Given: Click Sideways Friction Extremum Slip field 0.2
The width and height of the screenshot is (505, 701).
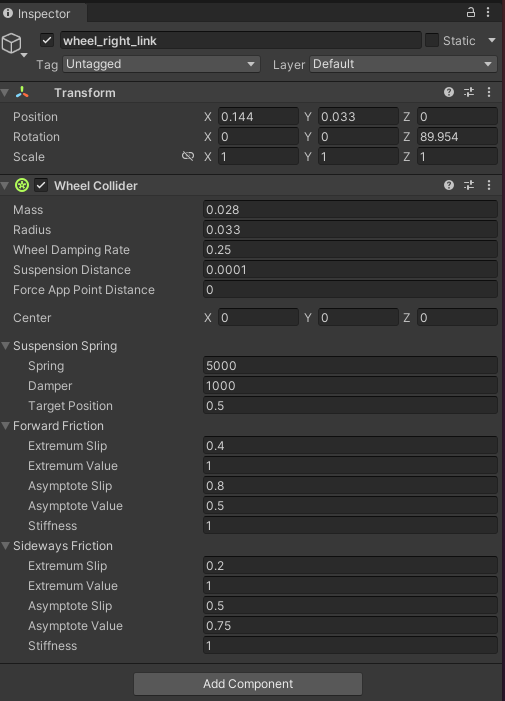Looking at the screenshot, I should tap(350, 566).
